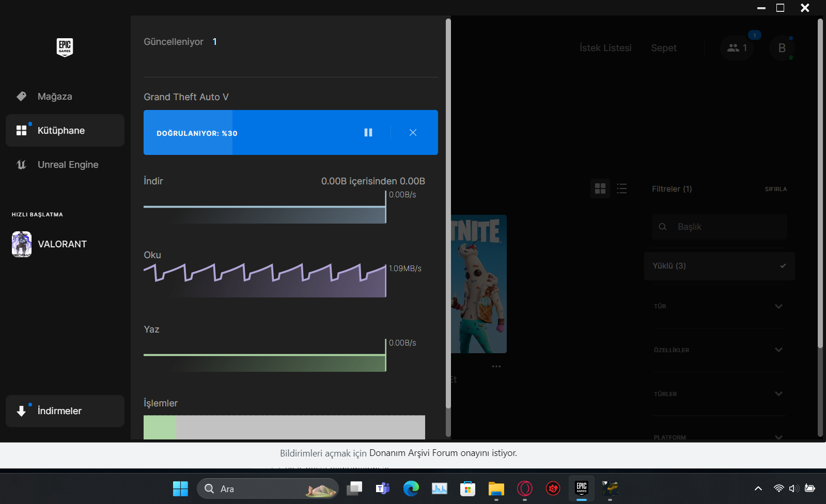Open the Windows Start menu
Viewport: 826px width, 504px height.
180,489
